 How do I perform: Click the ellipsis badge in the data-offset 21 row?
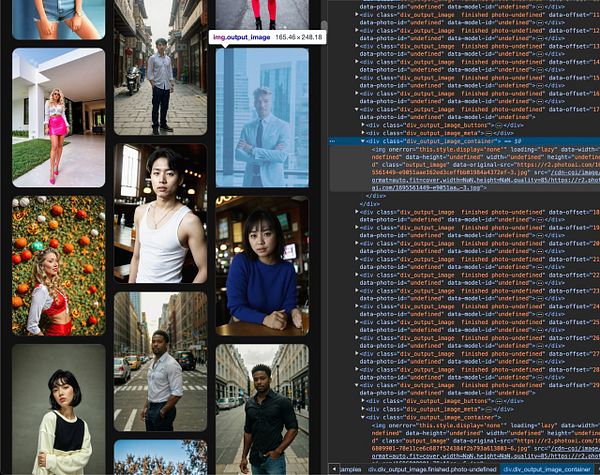click(x=540, y=267)
